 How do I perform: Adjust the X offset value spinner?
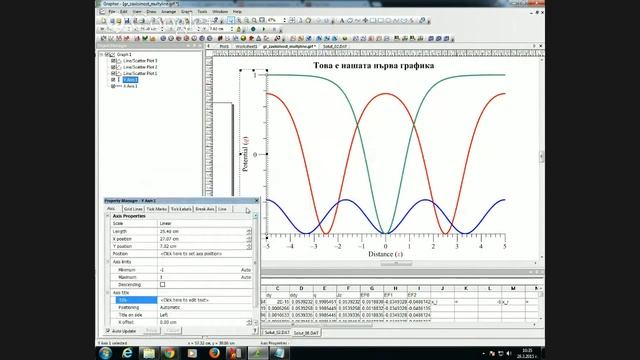click(x=249, y=322)
